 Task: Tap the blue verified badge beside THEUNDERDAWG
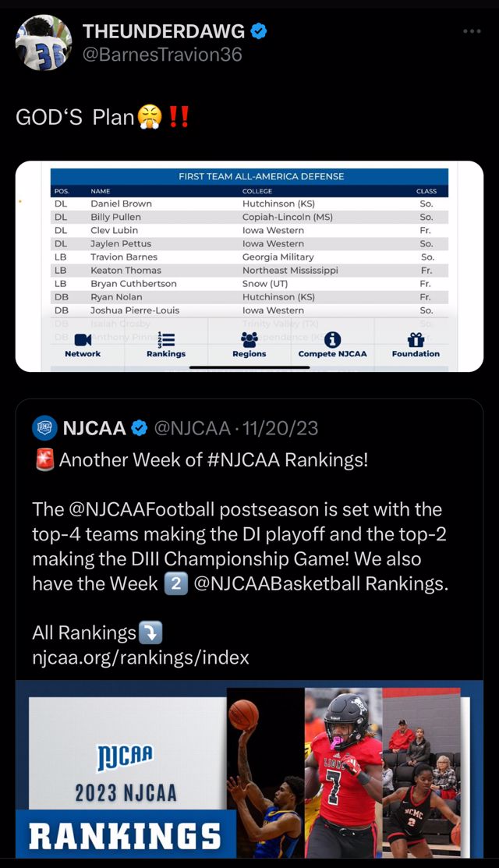258,31
